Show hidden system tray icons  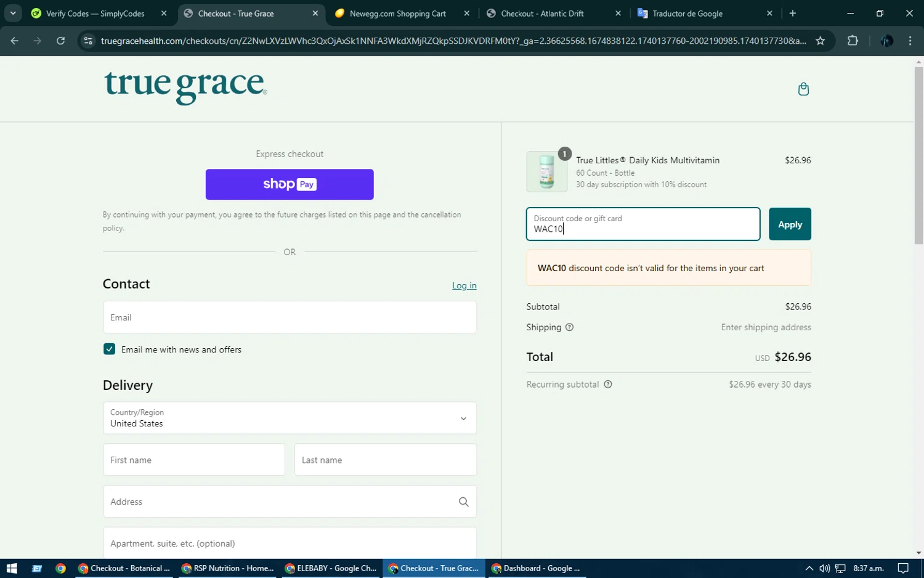tap(809, 568)
